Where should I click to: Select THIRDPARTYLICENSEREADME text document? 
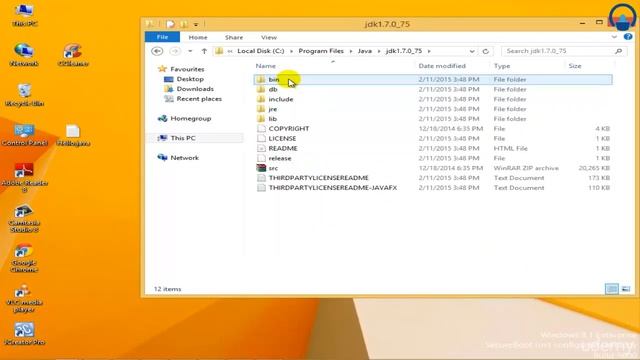[433, 178]
